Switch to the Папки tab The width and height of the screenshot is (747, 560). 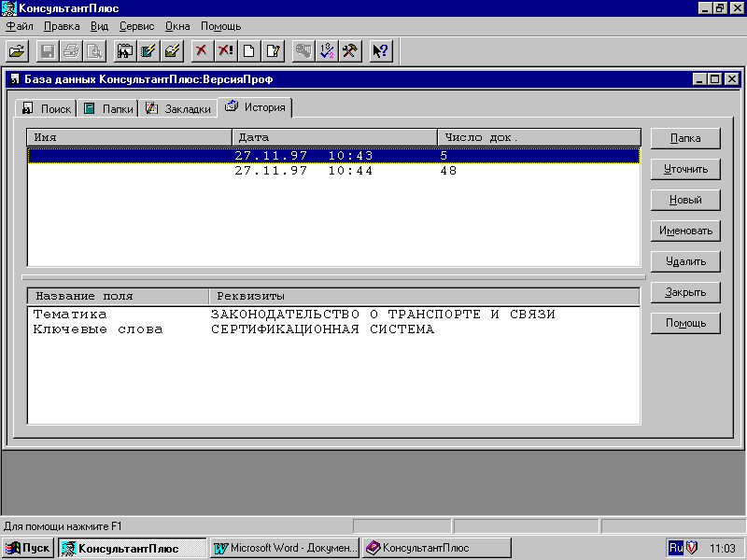[107, 108]
